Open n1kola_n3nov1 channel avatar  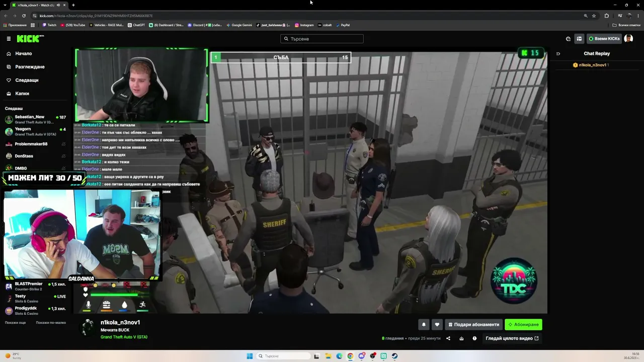pyautogui.click(x=88, y=327)
